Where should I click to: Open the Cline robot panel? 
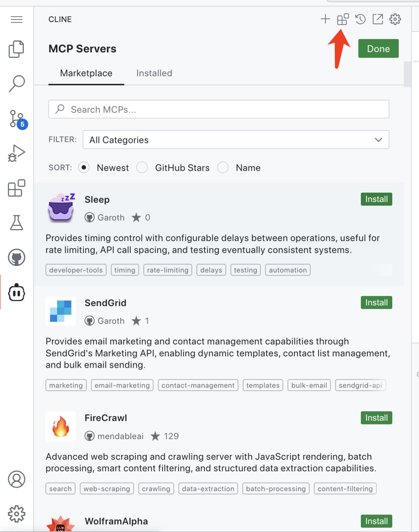[16, 292]
